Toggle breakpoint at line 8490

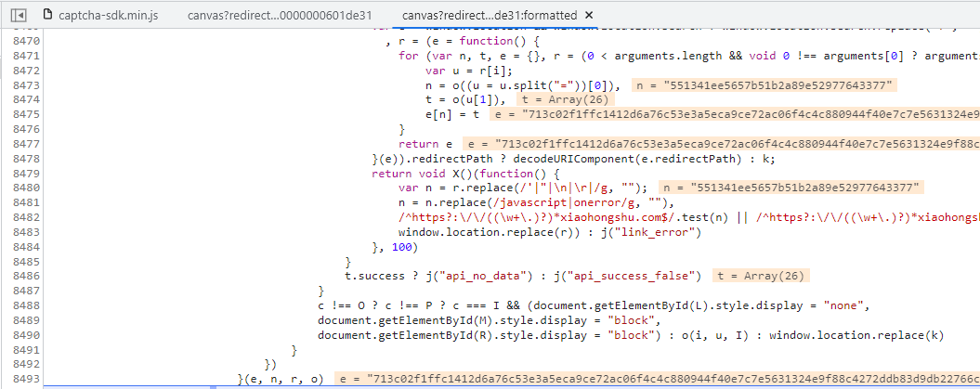point(27,334)
